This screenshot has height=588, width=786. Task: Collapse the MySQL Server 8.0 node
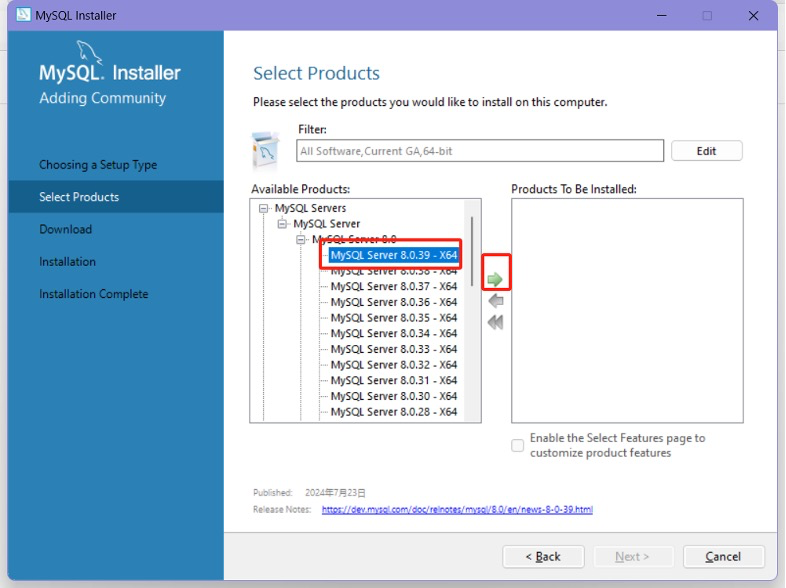click(301, 240)
